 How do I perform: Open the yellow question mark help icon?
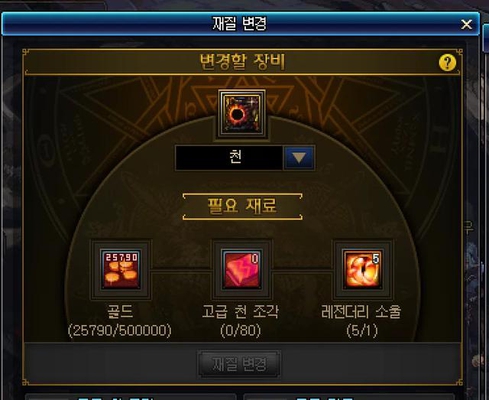[x=447, y=63]
